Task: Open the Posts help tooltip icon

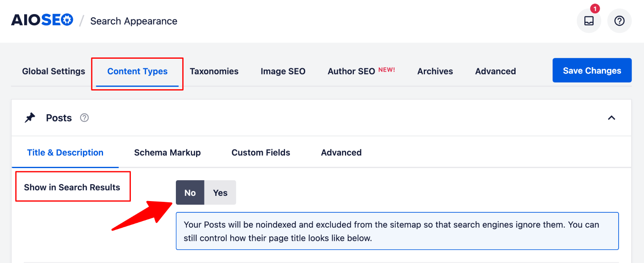Action: pos(84,117)
